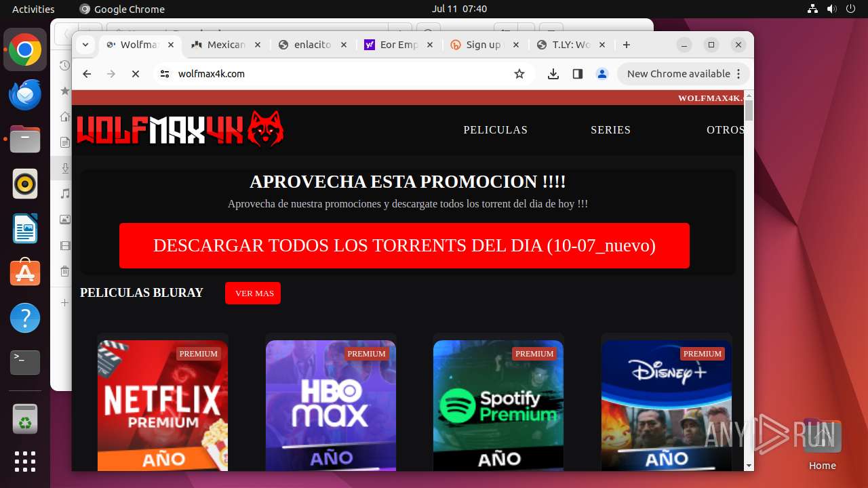This screenshot has height=488, width=868.
Task: Go back using Chrome back arrow
Action: coord(87,74)
